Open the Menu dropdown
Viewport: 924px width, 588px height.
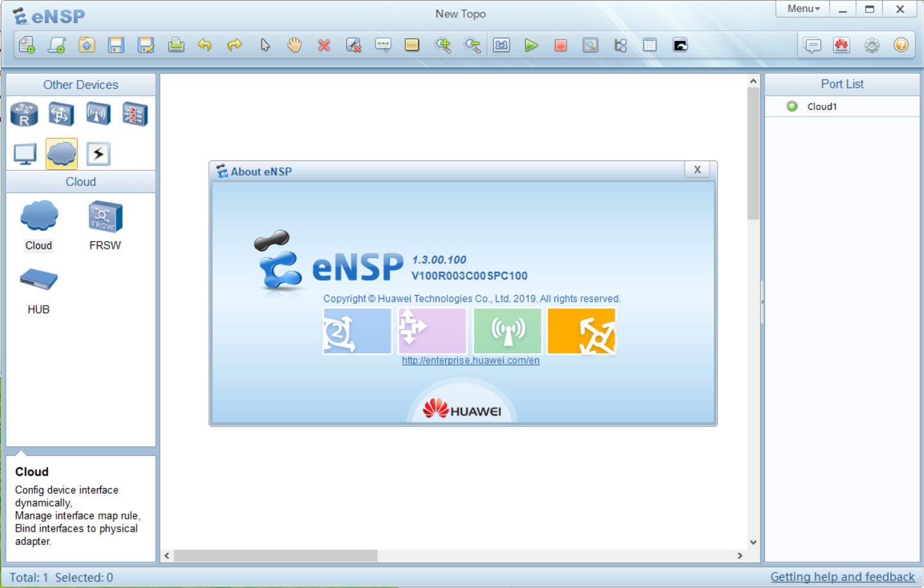(803, 9)
